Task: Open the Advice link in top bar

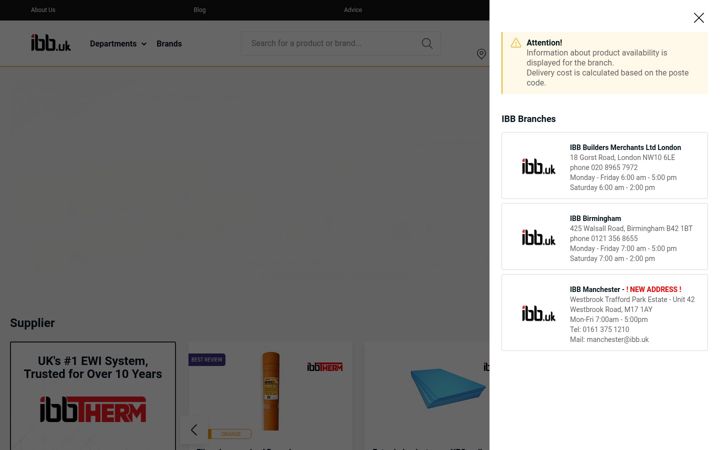Action: (x=353, y=10)
